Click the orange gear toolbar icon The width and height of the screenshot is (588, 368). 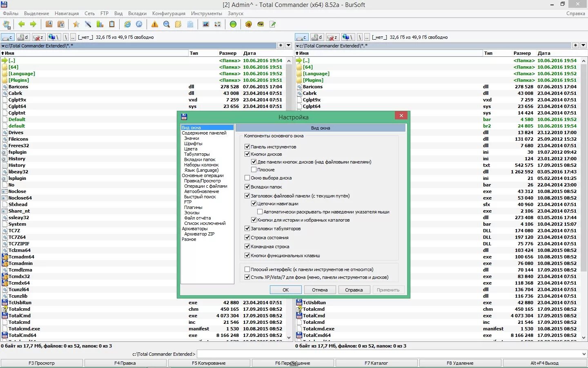(249, 24)
